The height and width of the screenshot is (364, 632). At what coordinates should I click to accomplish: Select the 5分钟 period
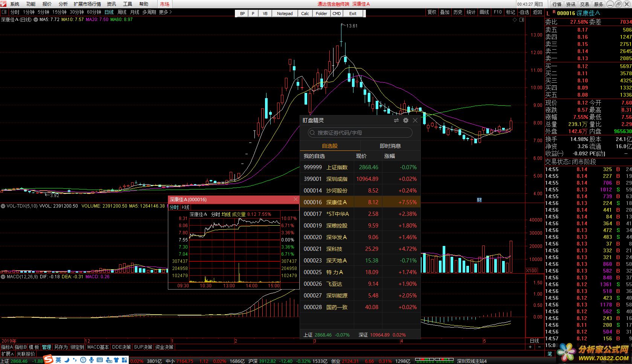click(43, 12)
